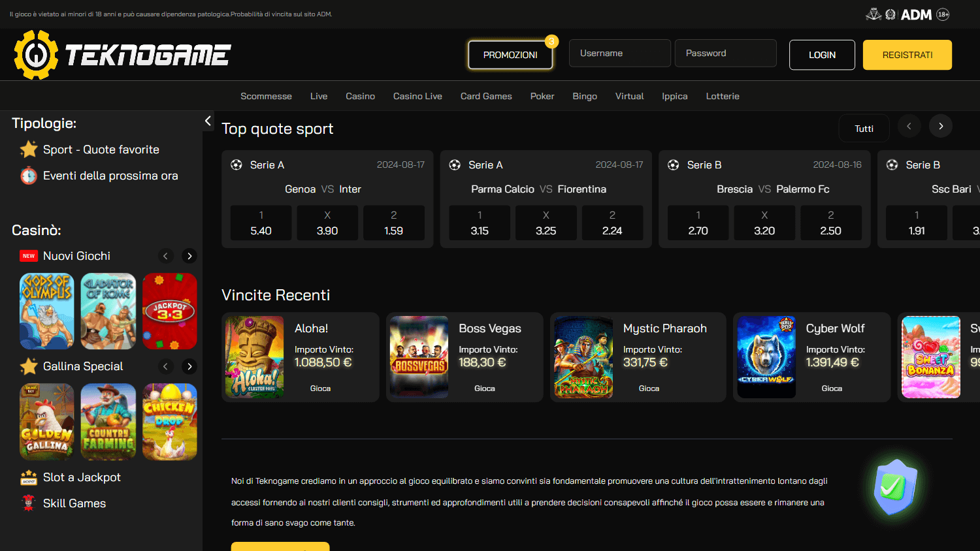Open the Scommesse section
The image size is (980, 551).
point(266,96)
